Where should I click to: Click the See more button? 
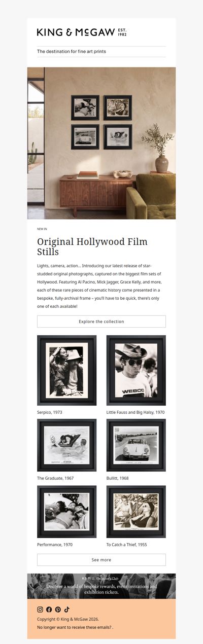tap(101, 560)
